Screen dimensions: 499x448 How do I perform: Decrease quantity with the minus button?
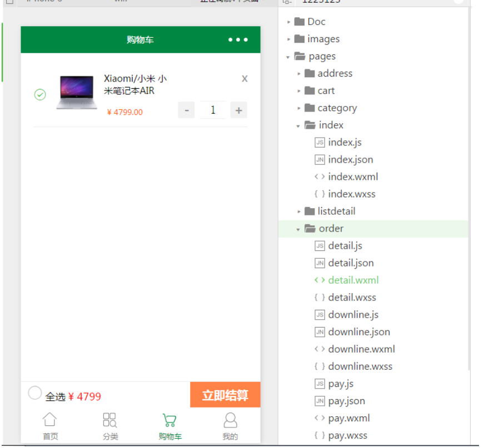[187, 110]
